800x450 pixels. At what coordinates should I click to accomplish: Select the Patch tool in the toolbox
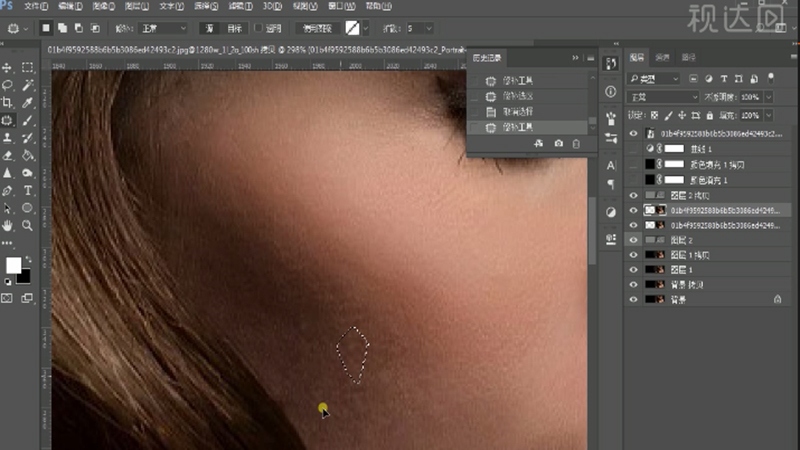(x=7, y=120)
